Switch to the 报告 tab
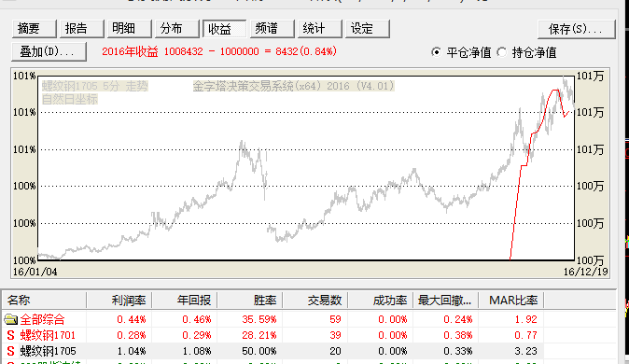 (82, 29)
